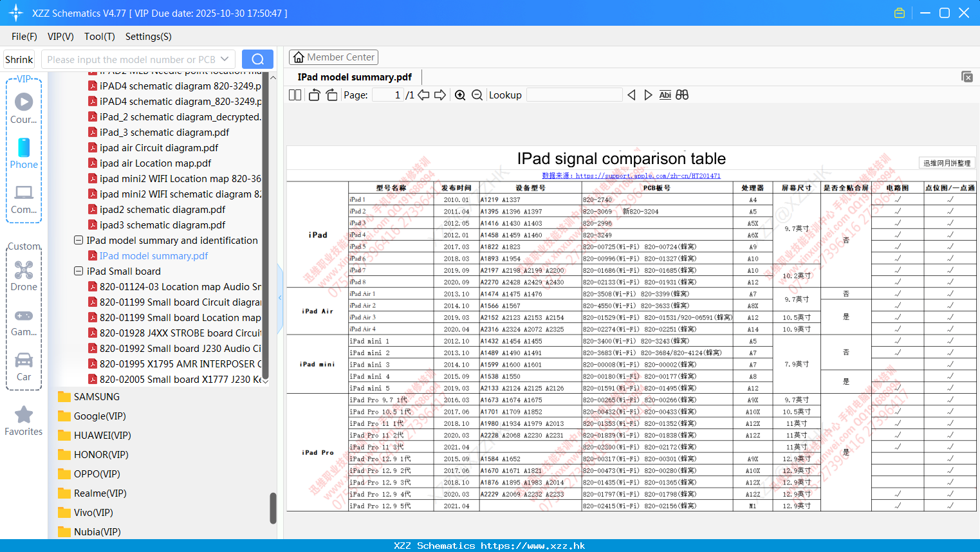Collapse the left panel with the side handle

(280, 297)
